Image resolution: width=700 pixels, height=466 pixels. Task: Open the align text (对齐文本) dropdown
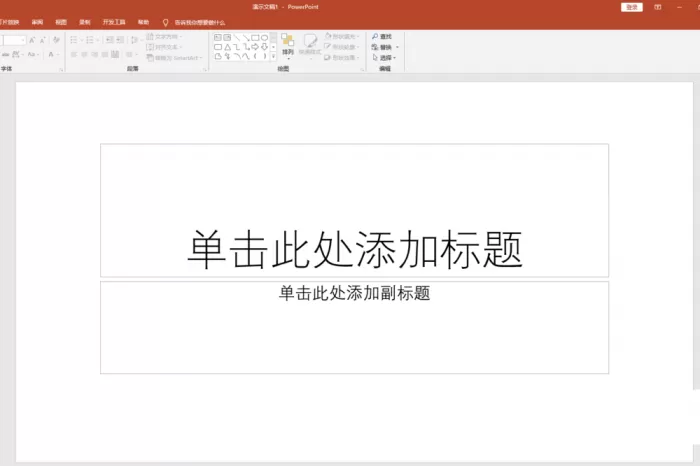tap(164, 47)
